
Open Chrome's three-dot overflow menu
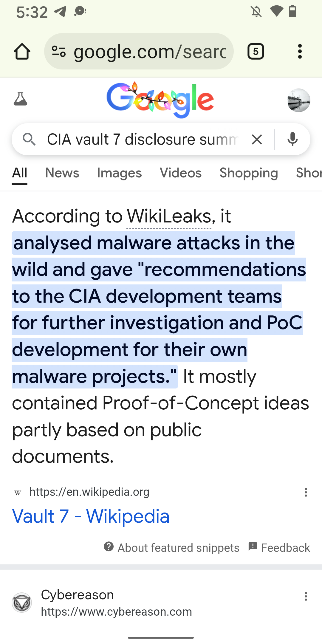click(x=300, y=52)
